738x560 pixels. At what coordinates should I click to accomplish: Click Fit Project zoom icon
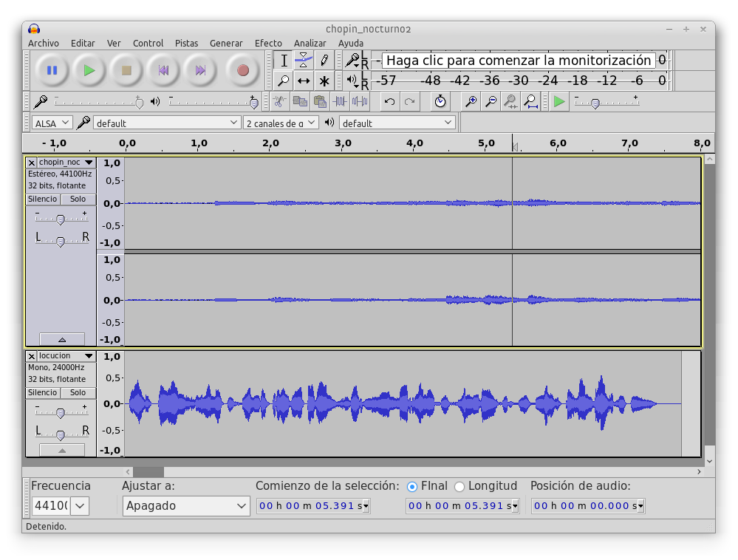point(531,101)
